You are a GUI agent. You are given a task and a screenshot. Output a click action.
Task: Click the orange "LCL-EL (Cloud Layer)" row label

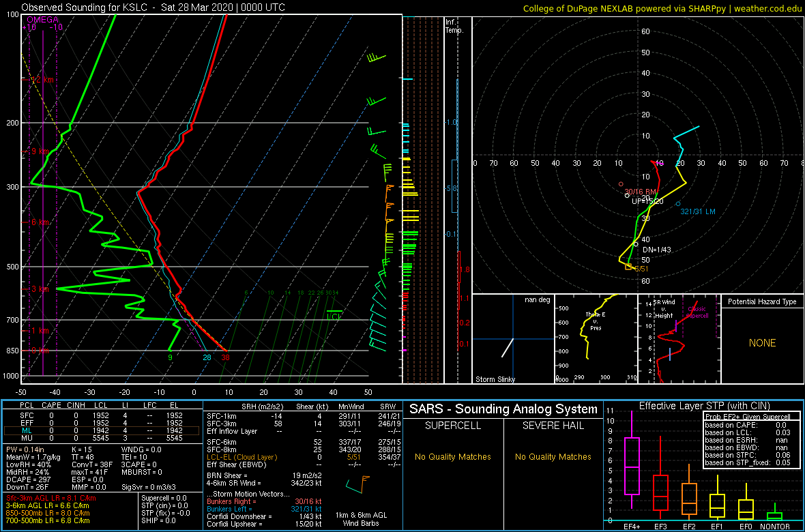[x=241, y=456]
